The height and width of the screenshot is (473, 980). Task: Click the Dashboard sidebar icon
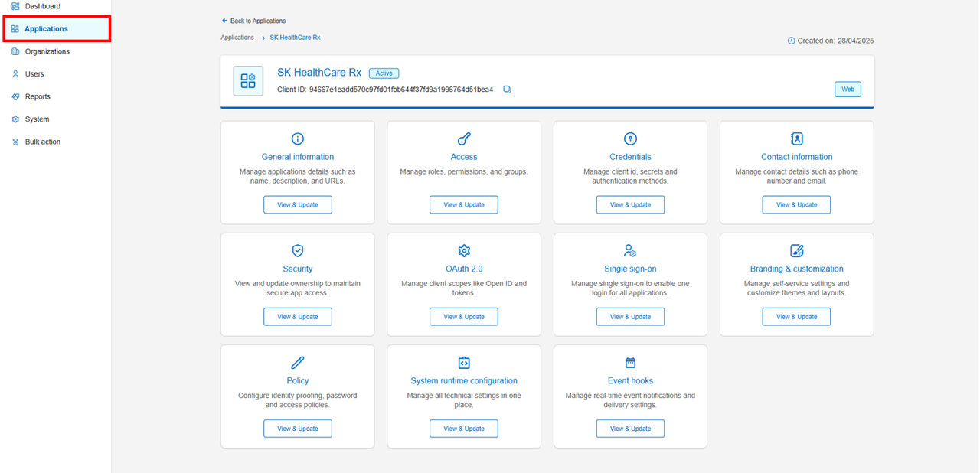15,6
